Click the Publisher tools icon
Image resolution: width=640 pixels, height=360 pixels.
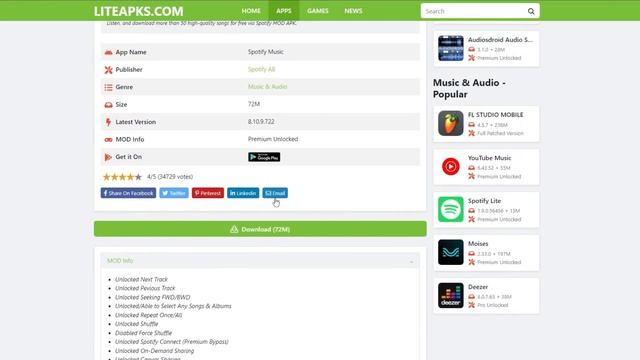[x=108, y=70]
